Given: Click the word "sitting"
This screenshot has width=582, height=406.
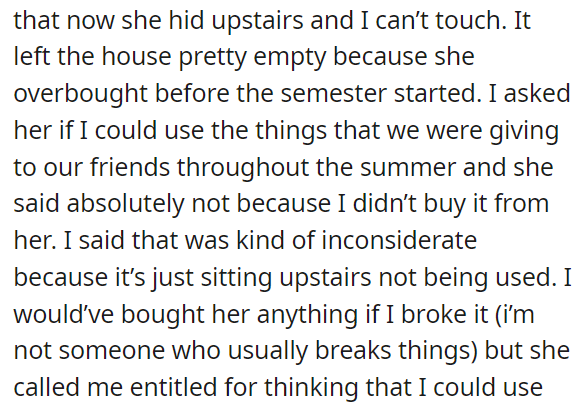Looking at the screenshot, I should (x=237, y=277).
